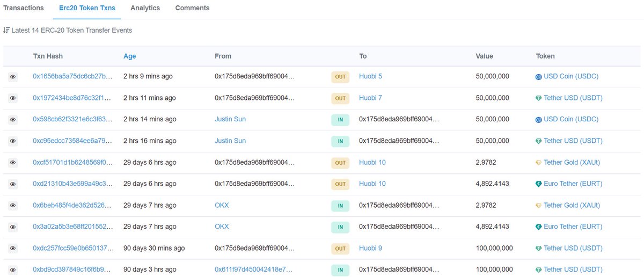
Task: Click eye icon for txn 0xcf51701d1b6248569f0
Action: (x=13, y=163)
